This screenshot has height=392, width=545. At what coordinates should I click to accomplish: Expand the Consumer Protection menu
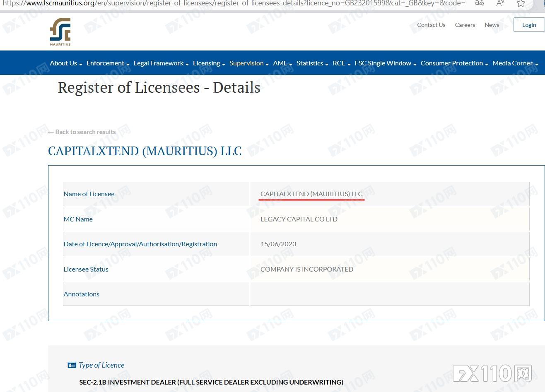coord(454,63)
